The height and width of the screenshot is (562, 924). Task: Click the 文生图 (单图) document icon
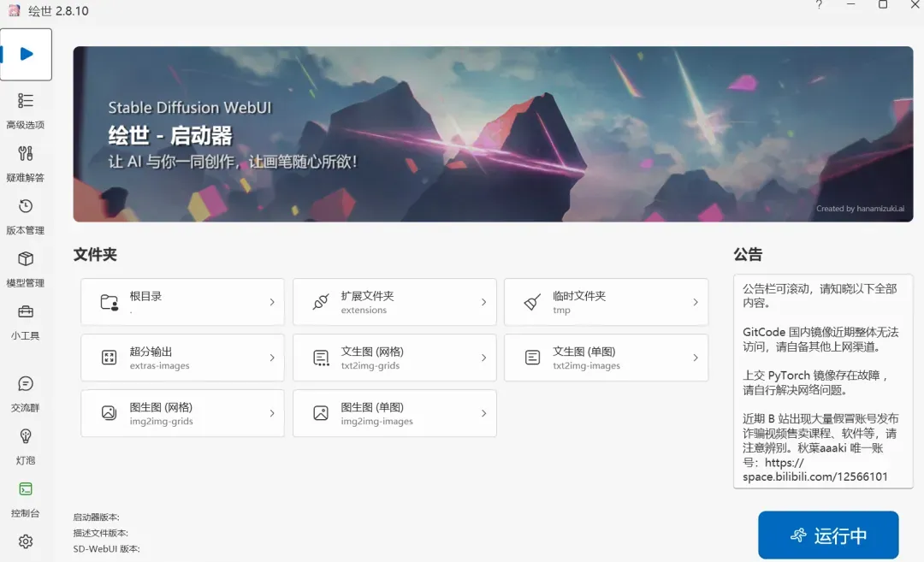tap(532, 358)
